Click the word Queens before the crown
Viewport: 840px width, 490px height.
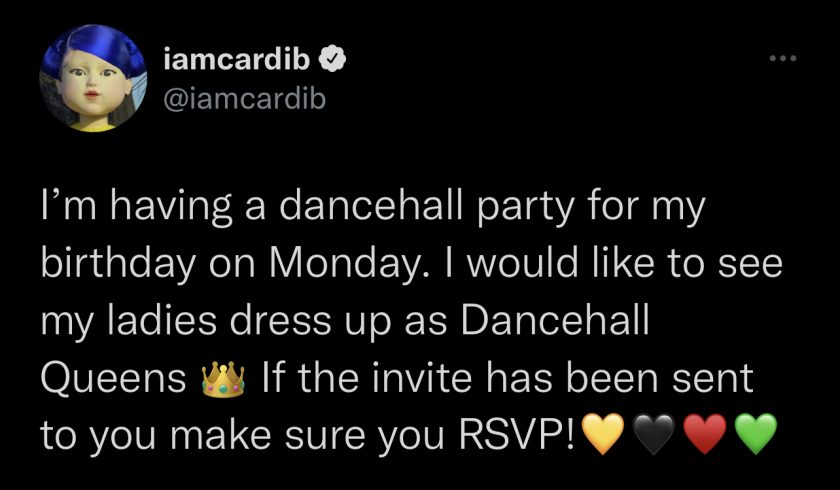(114, 380)
